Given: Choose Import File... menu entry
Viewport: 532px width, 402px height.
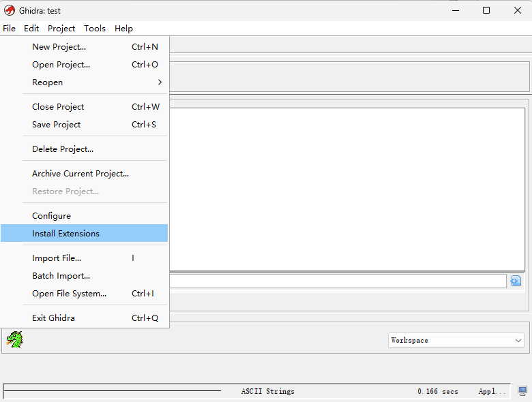Looking at the screenshot, I should (84, 258).
